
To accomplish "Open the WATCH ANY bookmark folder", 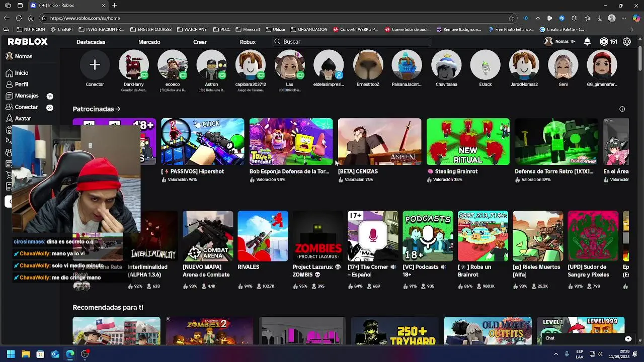I will [192, 29].
